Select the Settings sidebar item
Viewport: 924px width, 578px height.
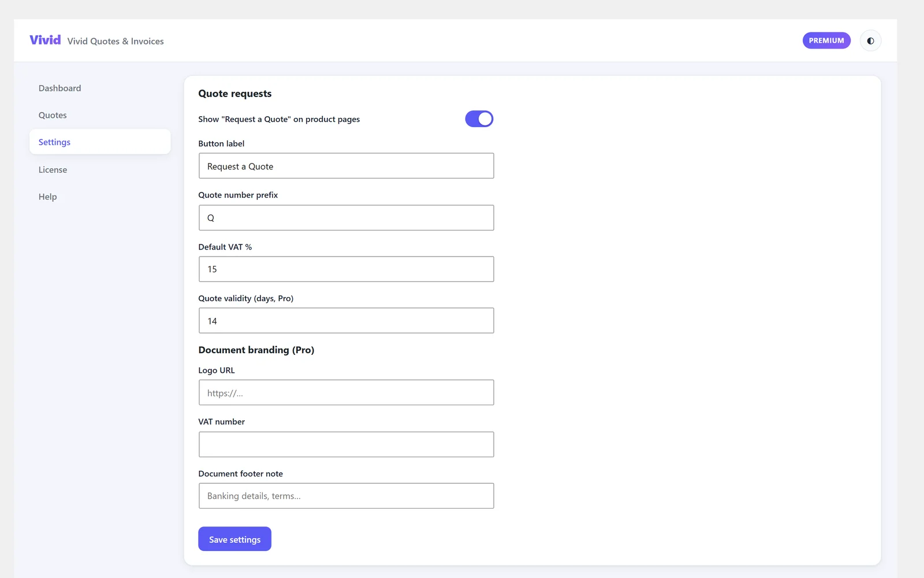point(100,142)
